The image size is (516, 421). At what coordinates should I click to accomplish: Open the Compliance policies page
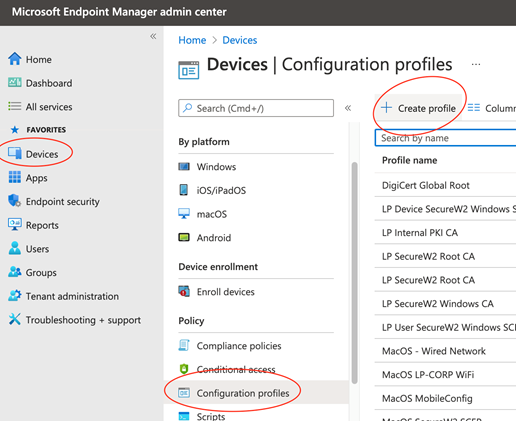tap(239, 346)
